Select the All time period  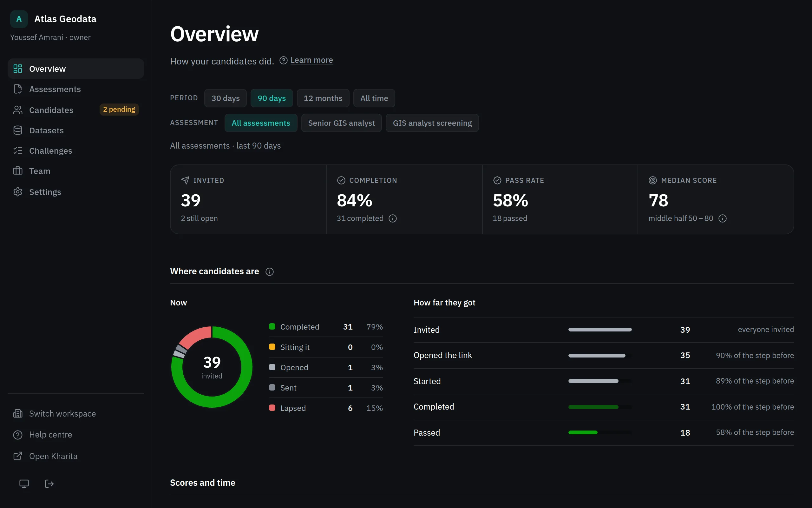point(374,98)
